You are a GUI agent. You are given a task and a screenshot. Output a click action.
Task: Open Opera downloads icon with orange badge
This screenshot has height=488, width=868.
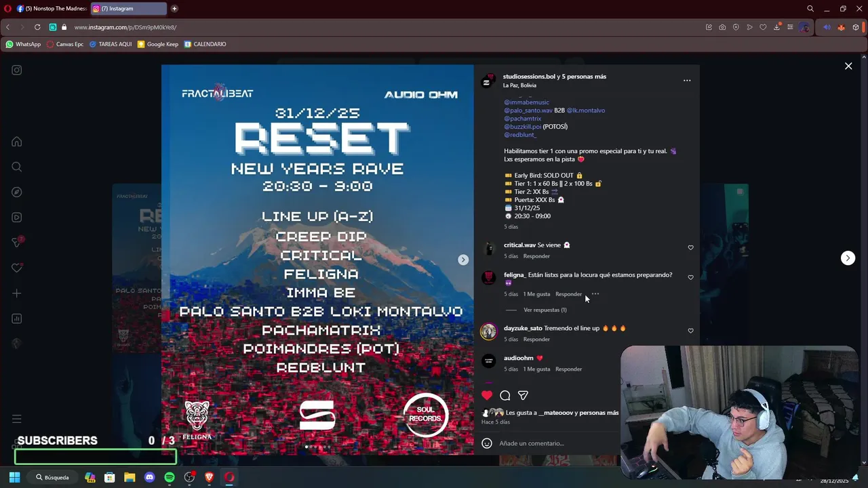click(776, 27)
